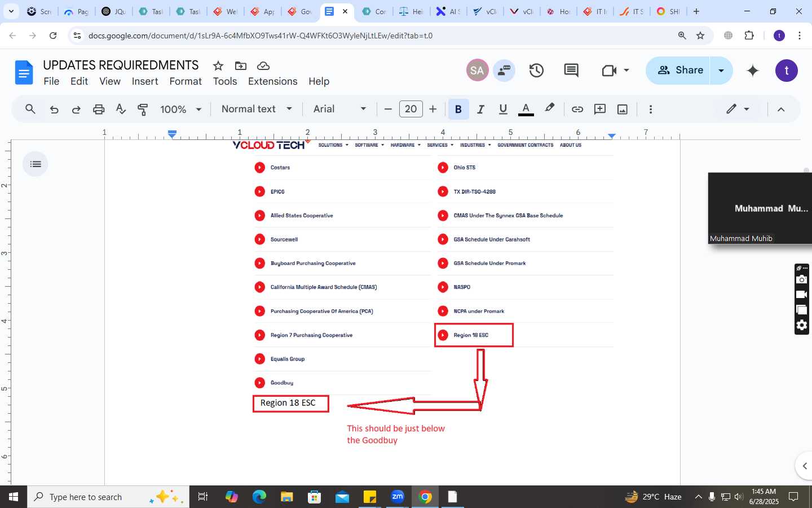The image size is (812, 508).
Task: Open the Arial font dropdown
Action: [340, 109]
